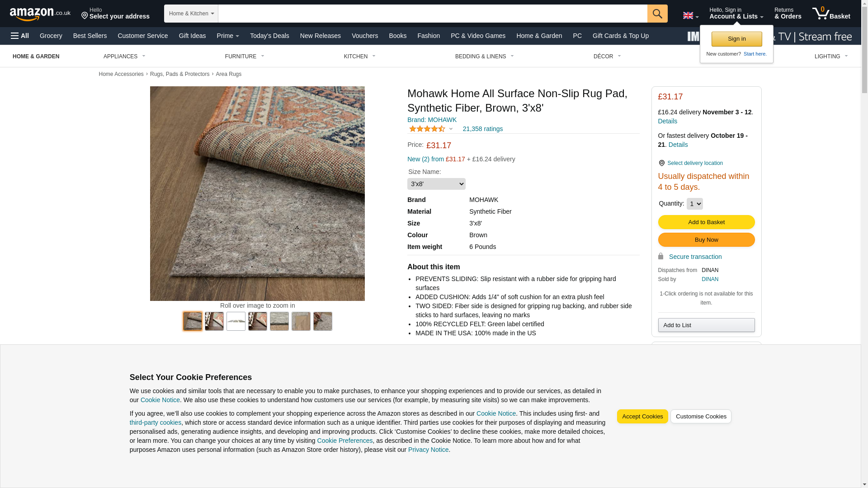
Task: Click the star rating icons
Action: point(427,129)
